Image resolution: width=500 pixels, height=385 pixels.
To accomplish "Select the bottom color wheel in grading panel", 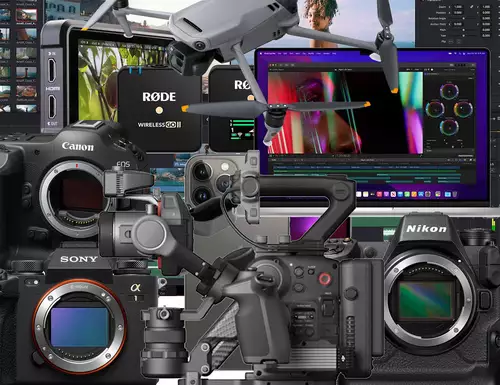I will click(x=449, y=127).
